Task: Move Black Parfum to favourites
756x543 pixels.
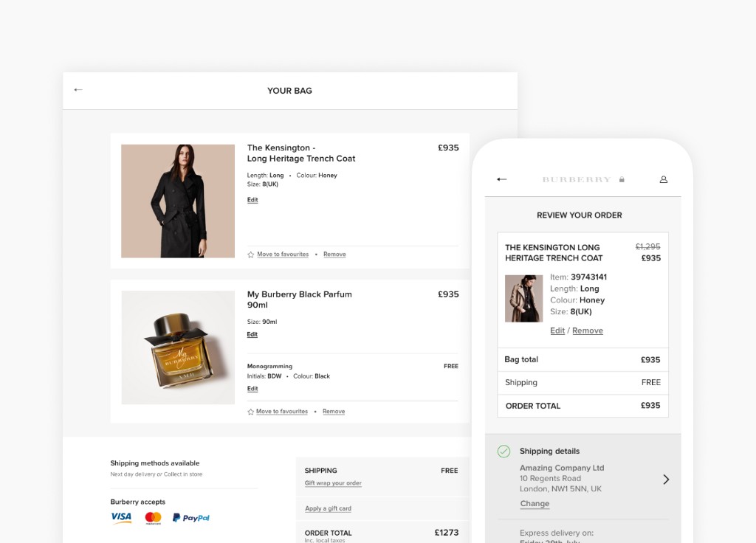Action: tap(281, 412)
